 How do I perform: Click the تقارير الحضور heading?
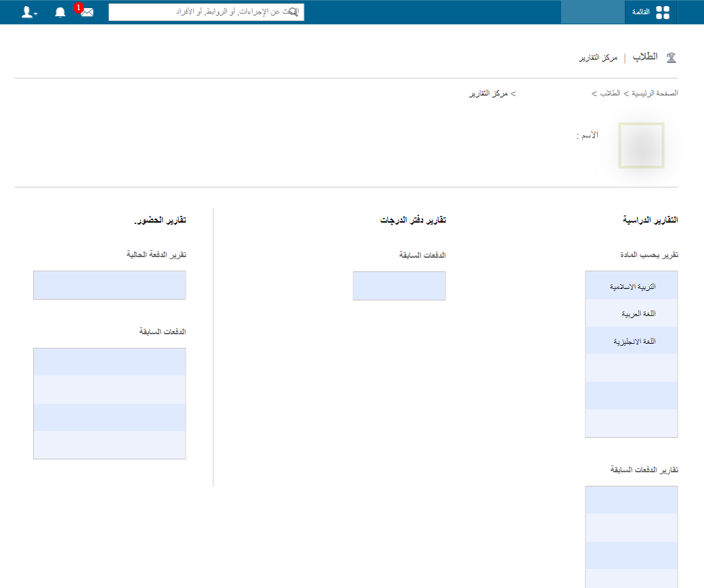pos(160,219)
